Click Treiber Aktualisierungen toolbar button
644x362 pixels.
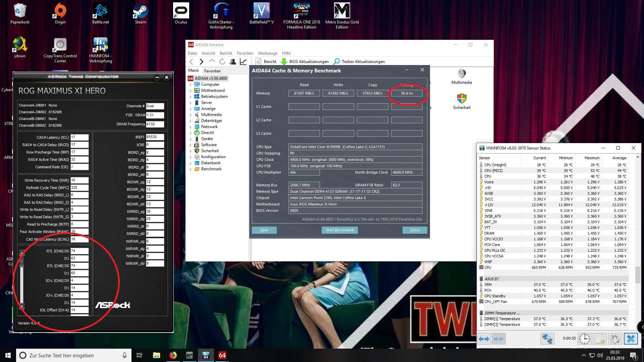tap(359, 61)
